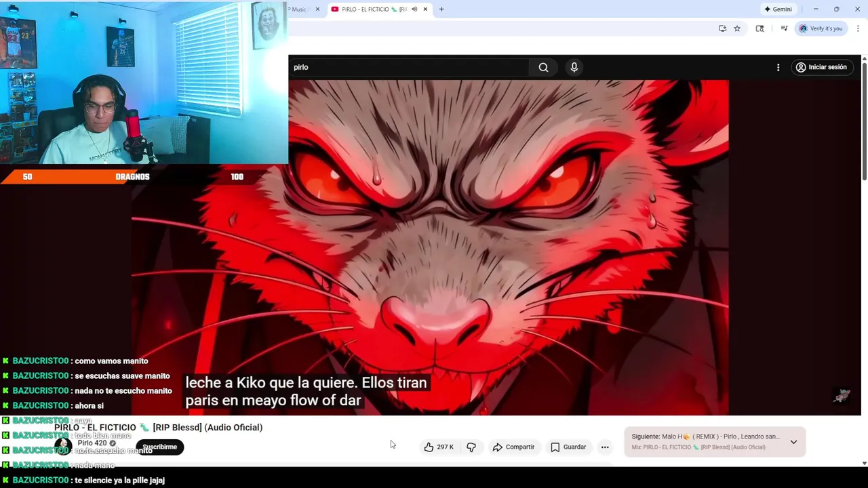Image resolution: width=868 pixels, height=488 pixels.
Task: Open Gemini in Chrome
Action: click(778, 9)
